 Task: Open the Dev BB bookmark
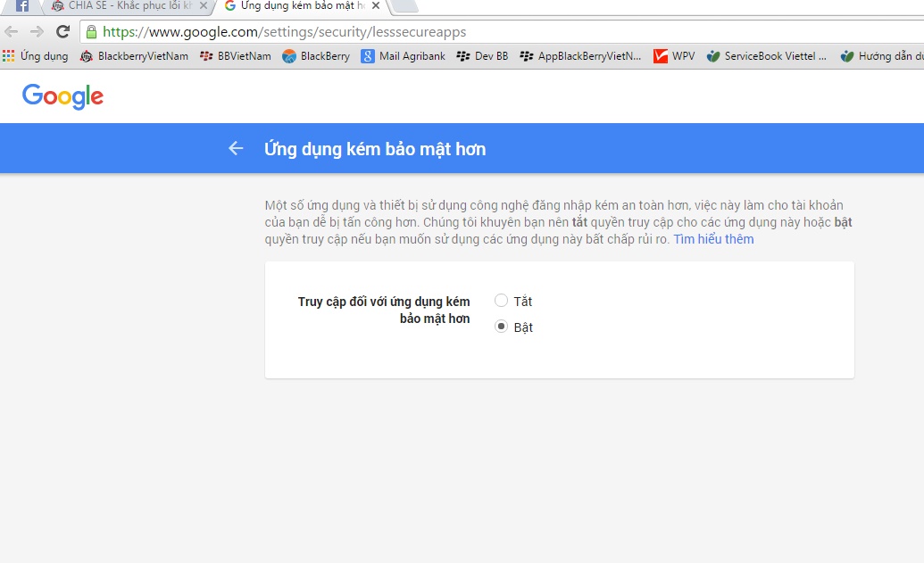pos(482,56)
